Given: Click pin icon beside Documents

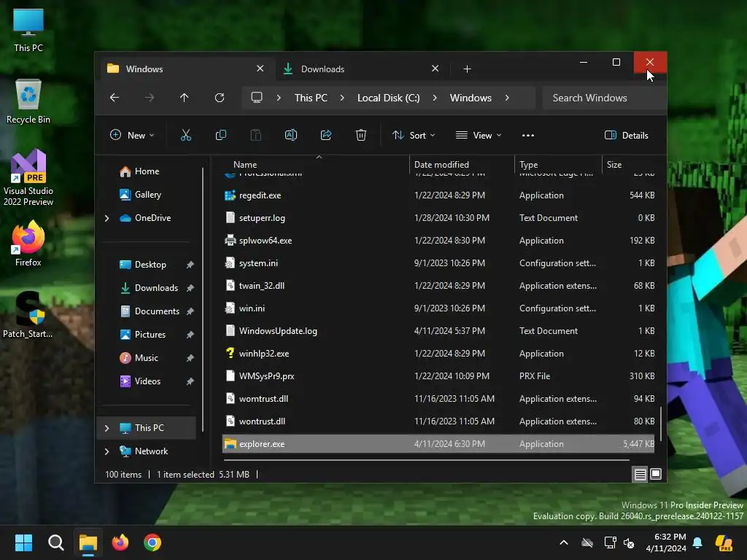Looking at the screenshot, I should click(190, 311).
